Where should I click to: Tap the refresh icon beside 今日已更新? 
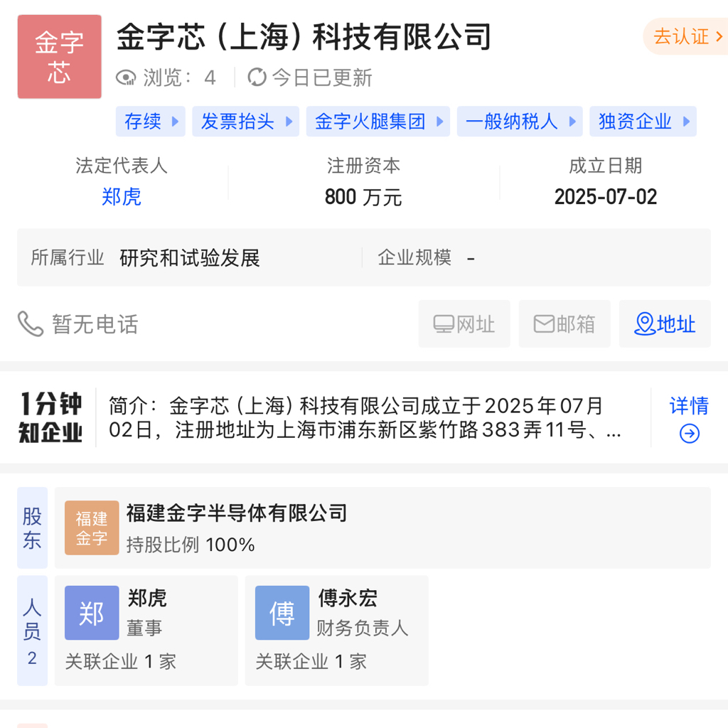pyautogui.click(x=257, y=77)
